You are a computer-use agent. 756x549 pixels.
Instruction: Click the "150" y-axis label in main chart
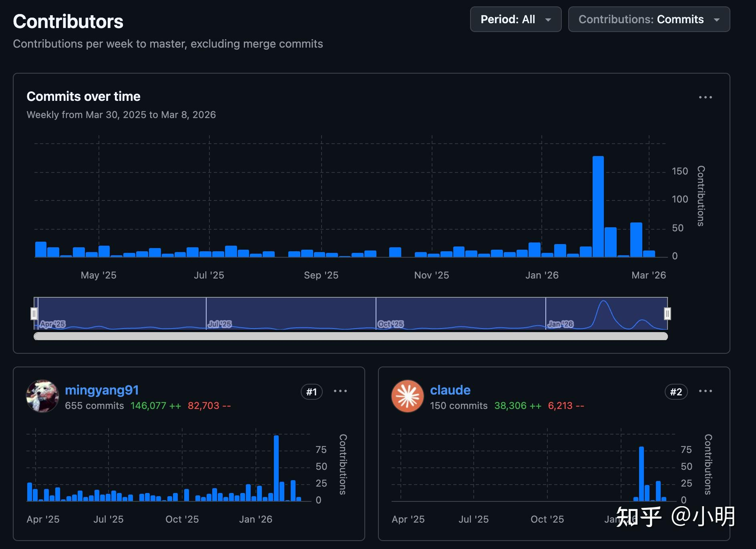coord(680,171)
